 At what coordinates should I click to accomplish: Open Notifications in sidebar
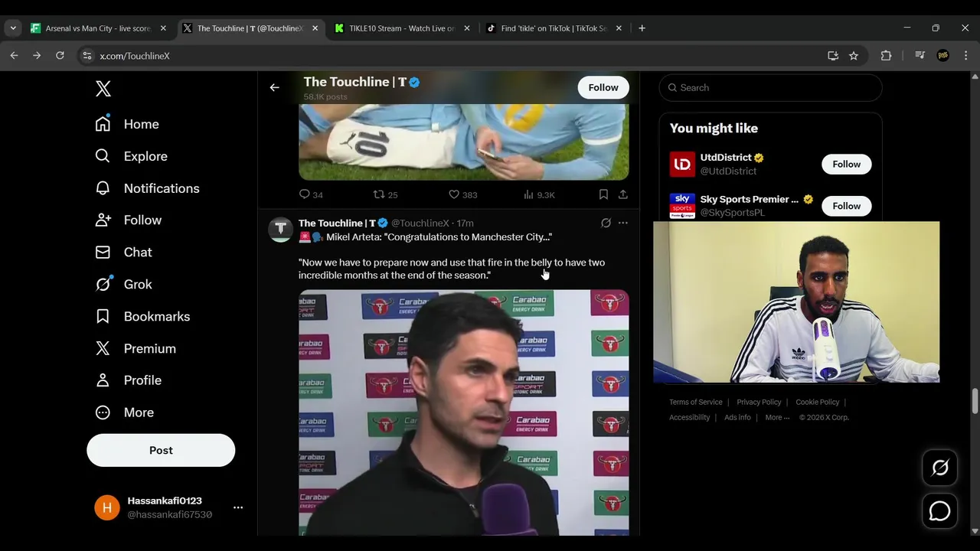147,188
